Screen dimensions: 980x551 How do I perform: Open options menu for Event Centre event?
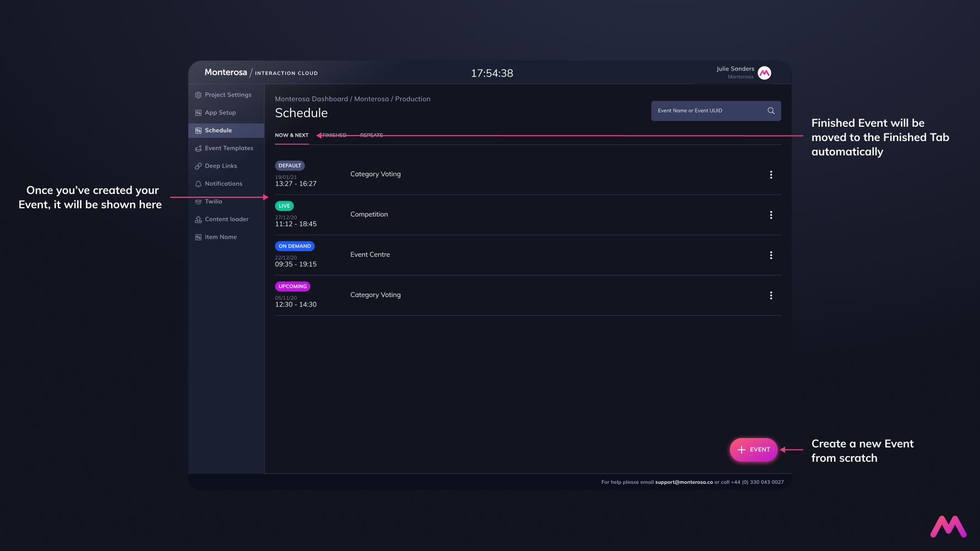click(771, 255)
